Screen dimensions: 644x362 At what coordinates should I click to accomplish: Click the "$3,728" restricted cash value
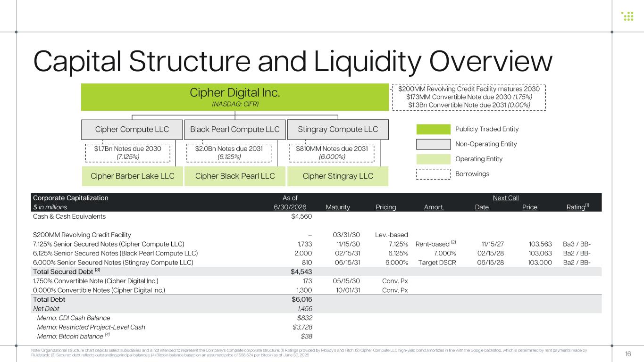point(302,327)
